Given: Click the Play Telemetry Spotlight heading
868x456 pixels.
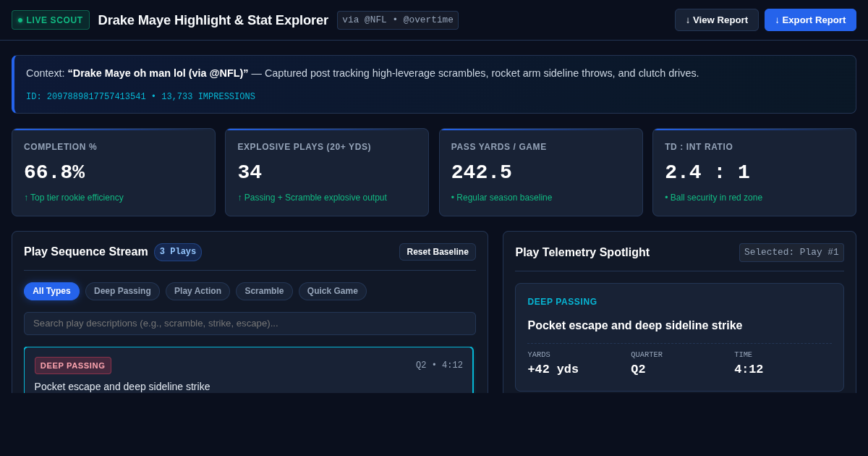Looking at the screenshot, I should [x=582, y=253].
